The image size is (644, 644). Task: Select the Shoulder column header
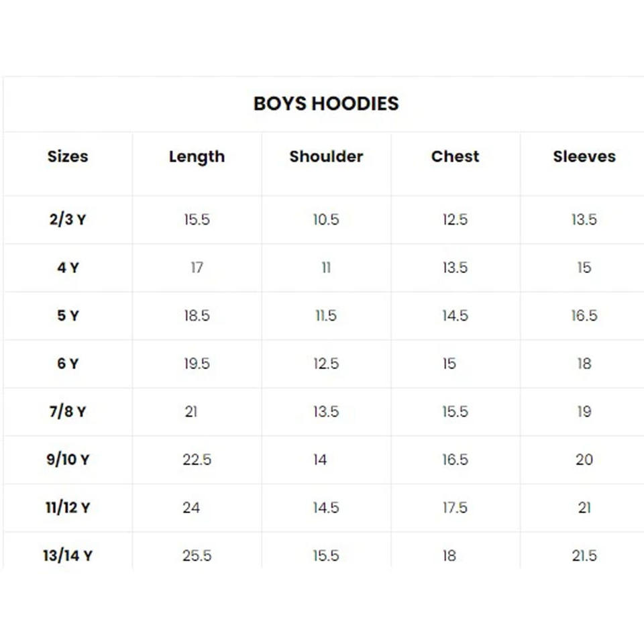326,156
